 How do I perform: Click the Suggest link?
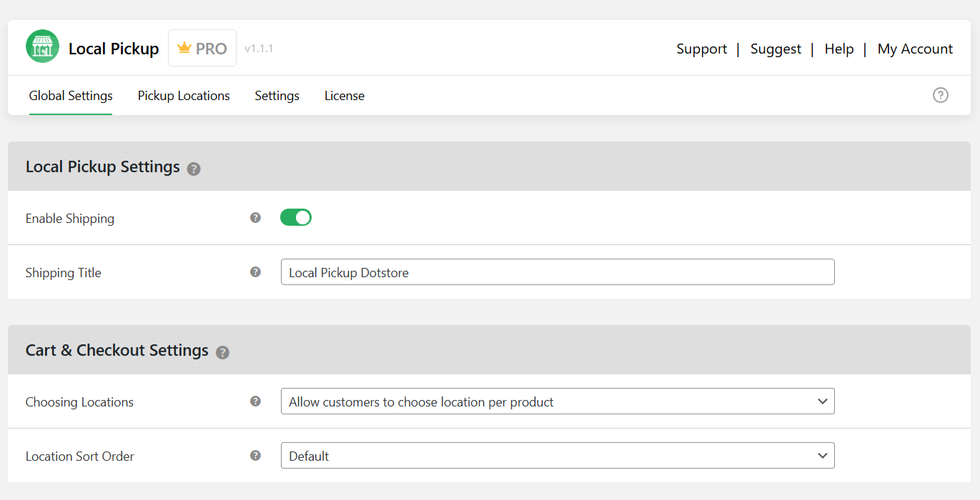coord(776,49)
